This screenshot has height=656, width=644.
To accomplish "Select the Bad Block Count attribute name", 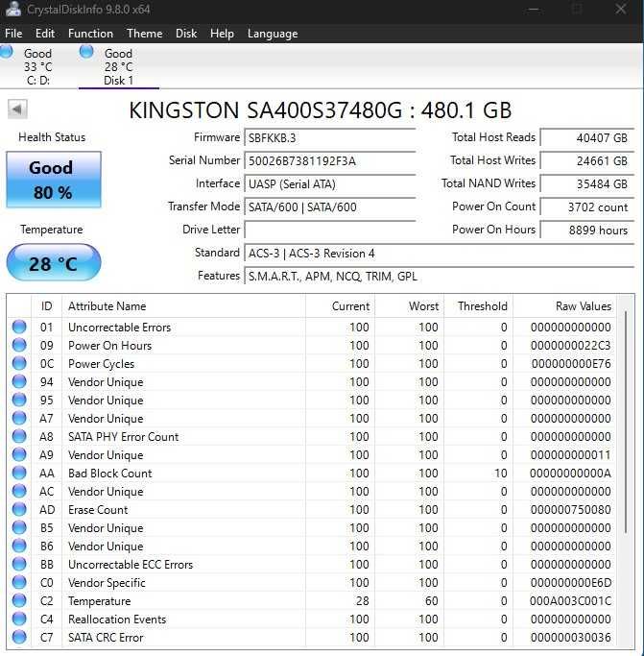I will (110, 474).
